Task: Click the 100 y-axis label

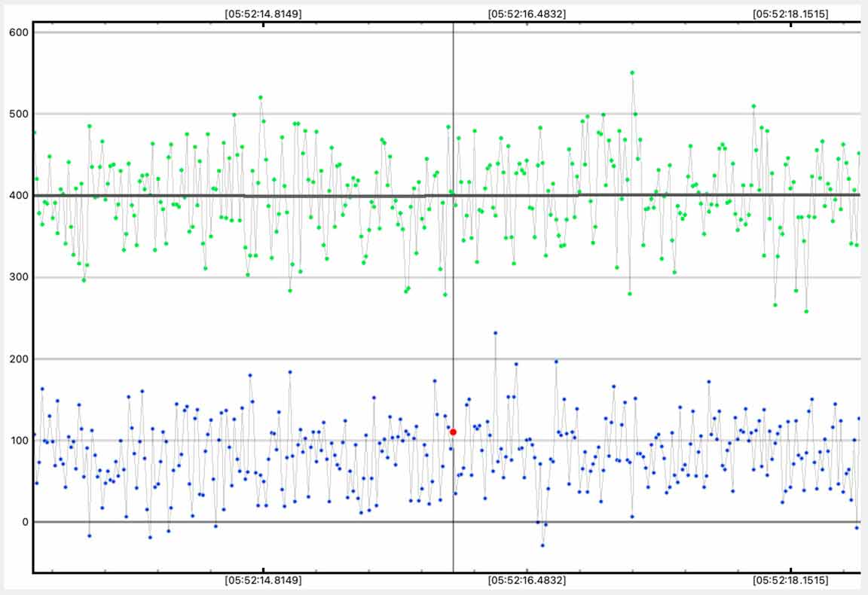Action: [19, 441]
